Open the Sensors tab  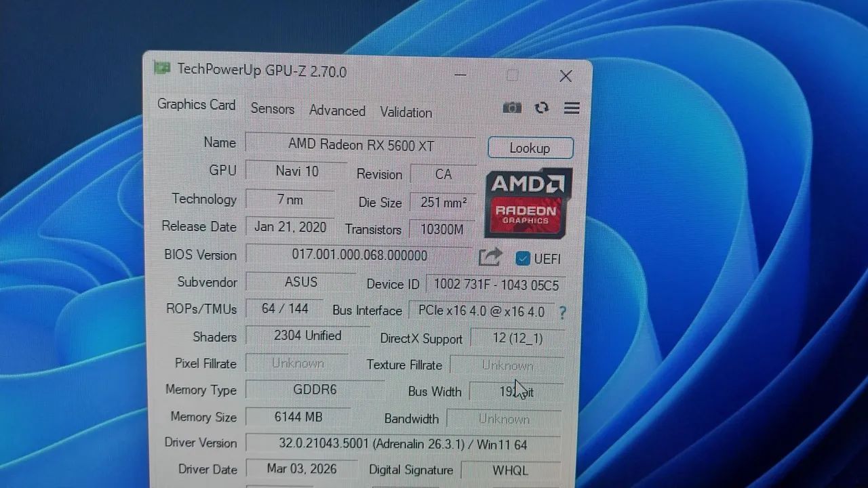(272, 108)
